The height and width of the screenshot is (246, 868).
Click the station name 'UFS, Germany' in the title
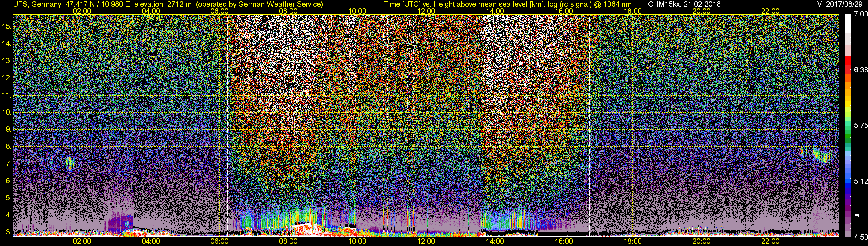pyautogui.click(x=37, y=4)
